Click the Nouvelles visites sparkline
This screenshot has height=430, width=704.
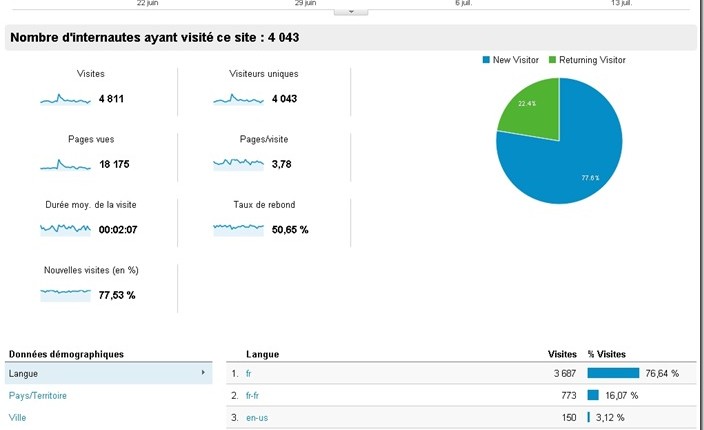tap(65, 294)
